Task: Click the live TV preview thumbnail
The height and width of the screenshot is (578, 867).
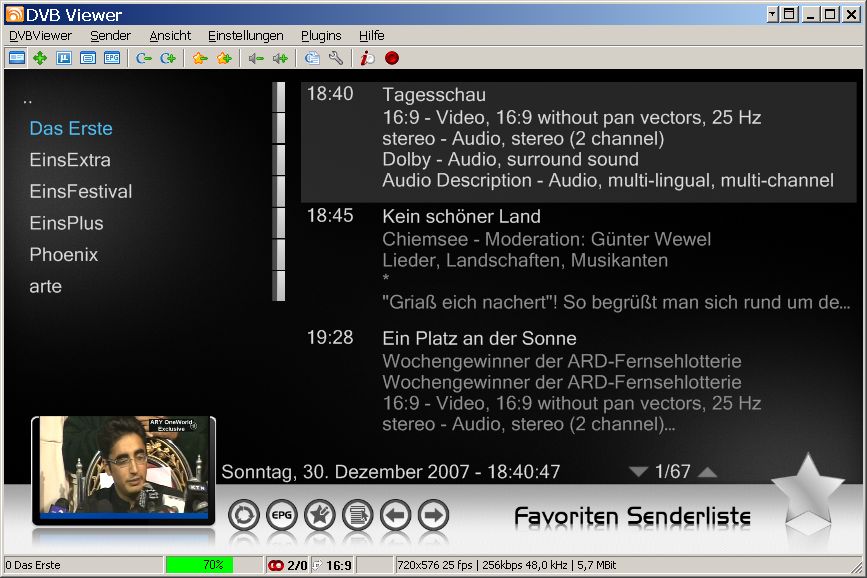Action: click(x=123, y=468)
